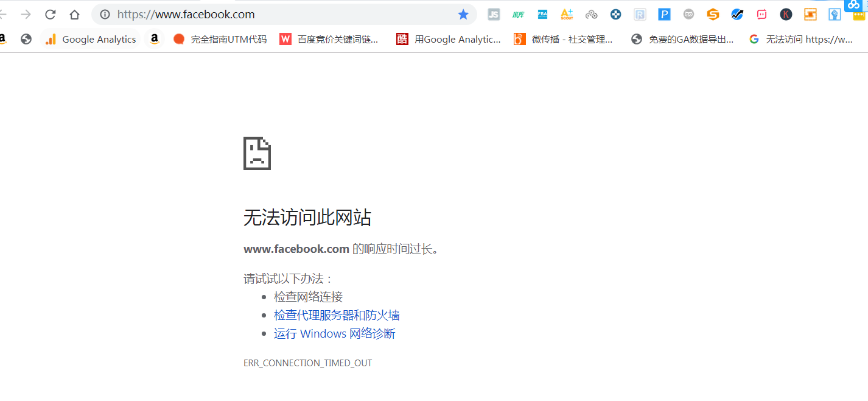Open the FBA calculator extension
The width and height of the screenshot is (868, 401).
pos(542,15)
